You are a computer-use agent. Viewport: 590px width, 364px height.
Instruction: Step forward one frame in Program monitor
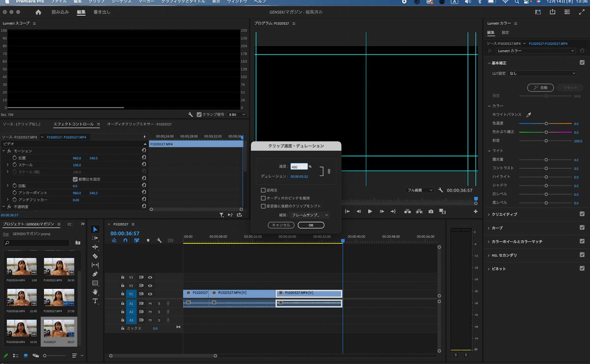click(382, 211)
